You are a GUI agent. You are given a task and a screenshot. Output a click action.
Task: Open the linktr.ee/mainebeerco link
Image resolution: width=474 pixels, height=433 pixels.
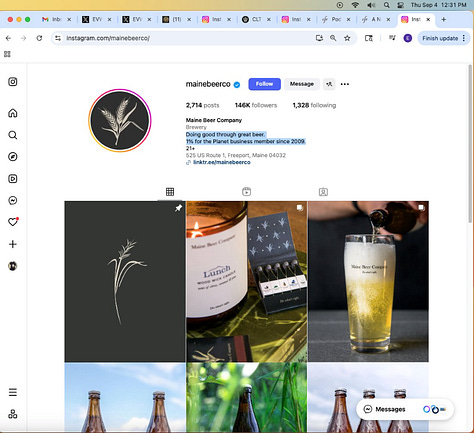click(x=222, y=162)
